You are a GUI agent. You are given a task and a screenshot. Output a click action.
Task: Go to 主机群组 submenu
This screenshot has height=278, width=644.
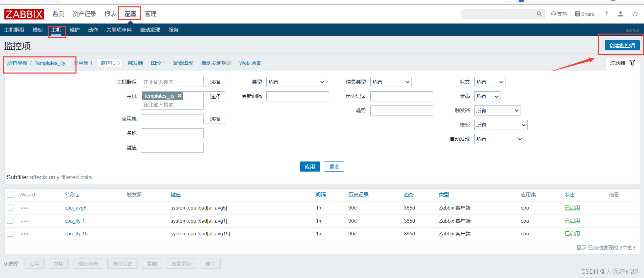pyautogui.click(x=14, y=30)
